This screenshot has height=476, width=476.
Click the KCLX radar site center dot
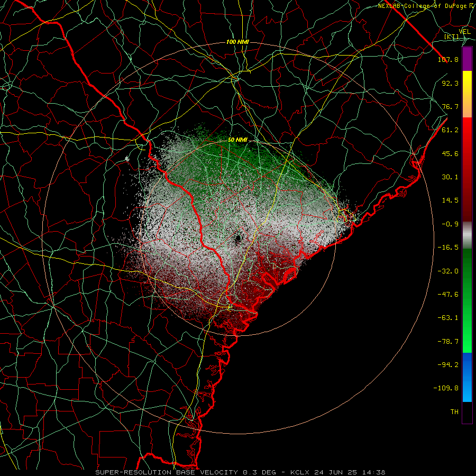[x=237, y=239]
